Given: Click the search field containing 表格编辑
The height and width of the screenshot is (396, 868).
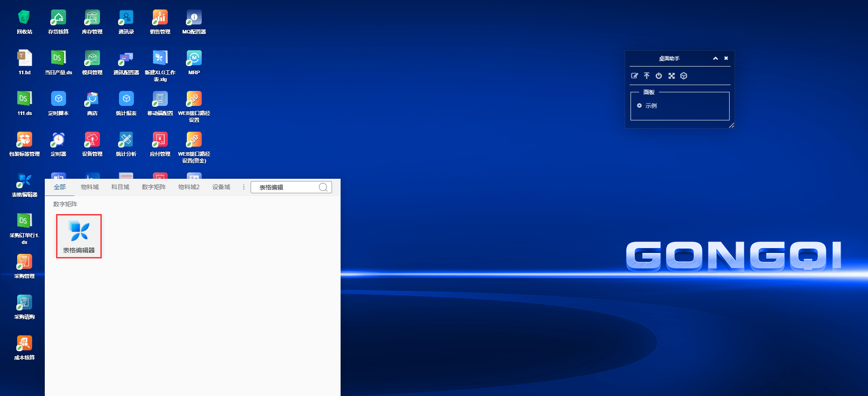Looking at the screenshot, I should 285,187.
